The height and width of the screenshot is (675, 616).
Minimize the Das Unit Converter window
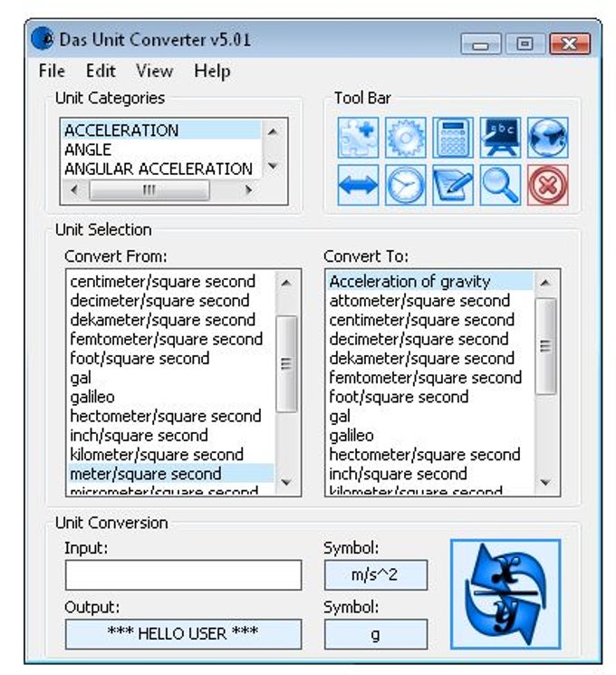tap(481, 43)
